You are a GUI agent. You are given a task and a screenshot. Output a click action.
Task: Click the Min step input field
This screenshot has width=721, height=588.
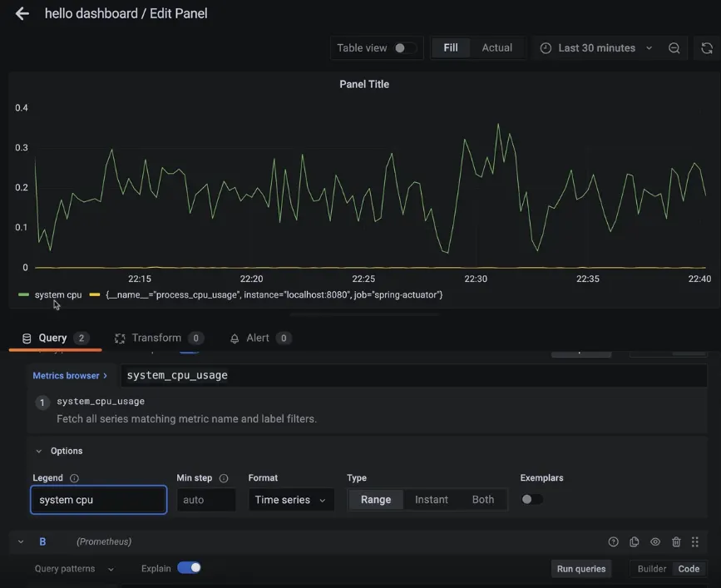point(205,500)
